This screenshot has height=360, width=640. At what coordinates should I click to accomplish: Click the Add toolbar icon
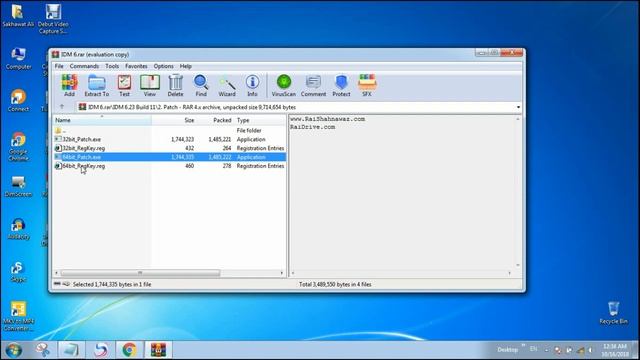69,86
